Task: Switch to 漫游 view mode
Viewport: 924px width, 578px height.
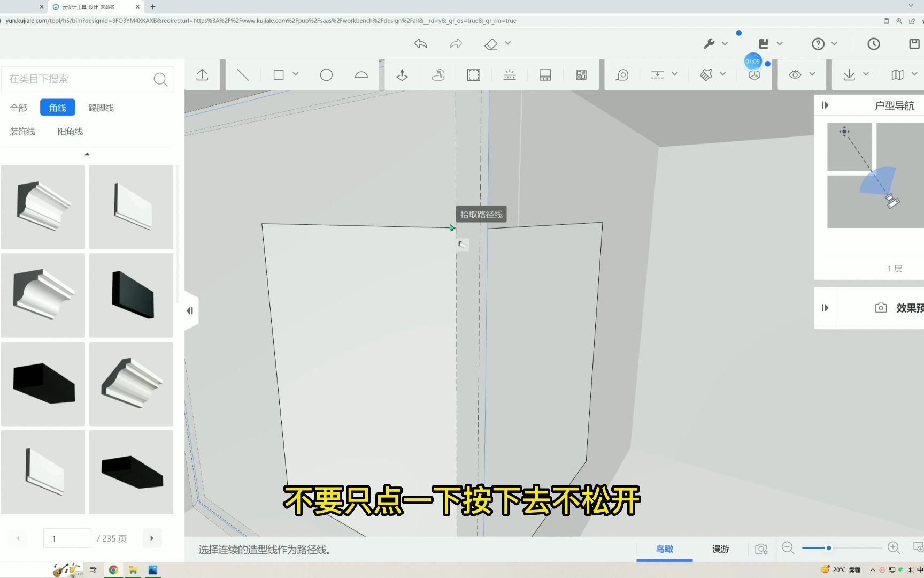Action: click(x=721, y=549)
